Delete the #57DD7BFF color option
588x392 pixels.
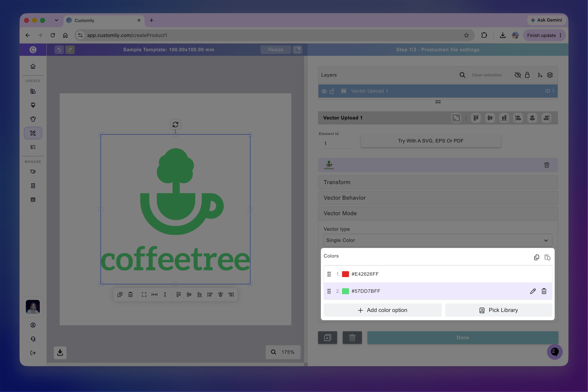pos(544,291)
